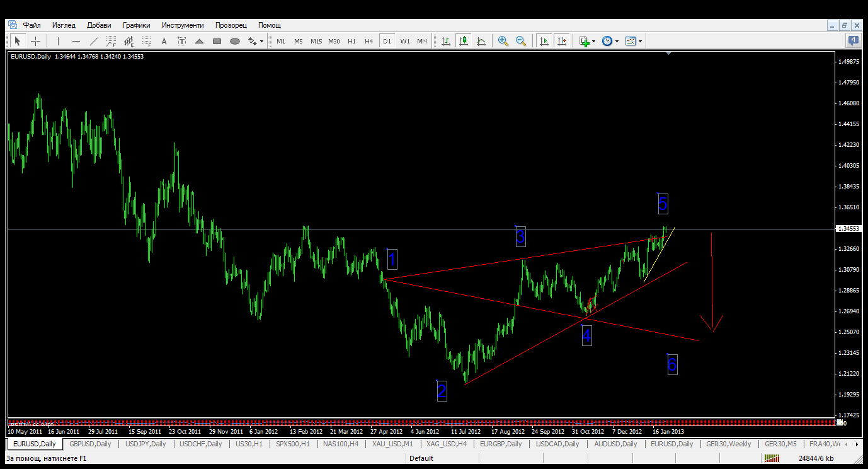The width and height of the screenshot is (868, 469).
Task: Switch timeframe to M30
Action: click(334, 41)
